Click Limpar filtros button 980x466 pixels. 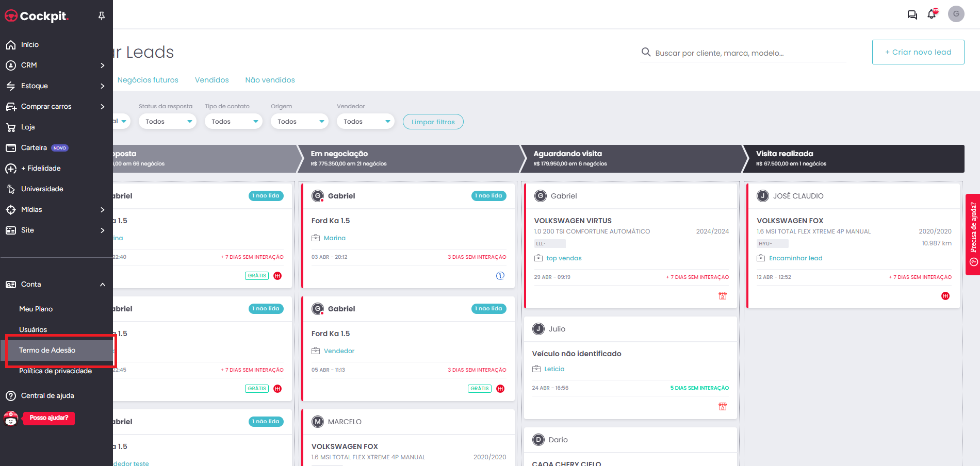point(433,122)
